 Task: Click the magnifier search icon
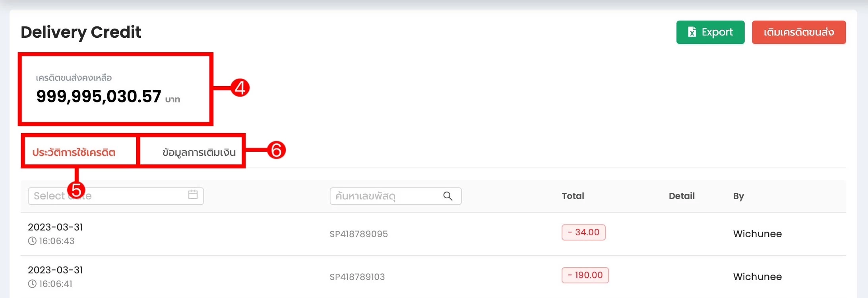(448, 196)
